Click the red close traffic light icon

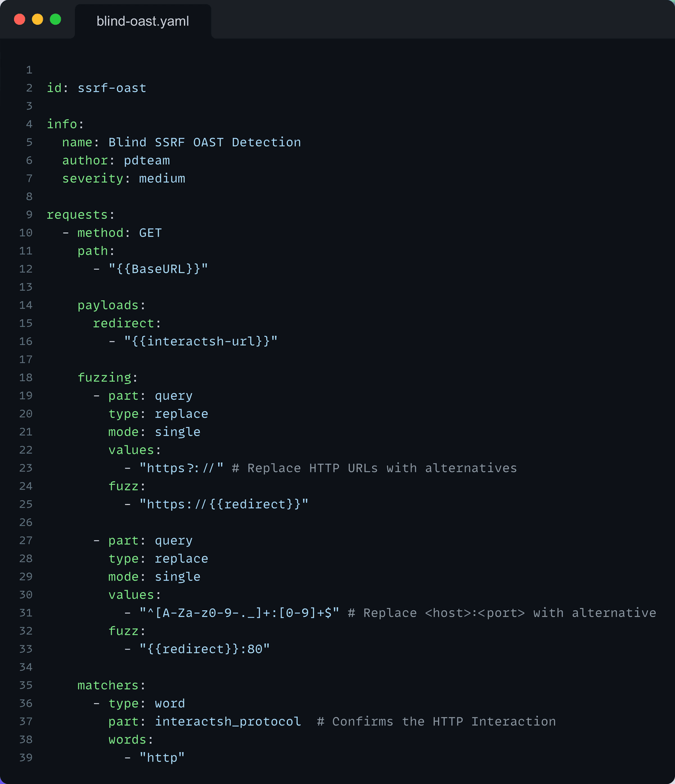pos(20,19)
